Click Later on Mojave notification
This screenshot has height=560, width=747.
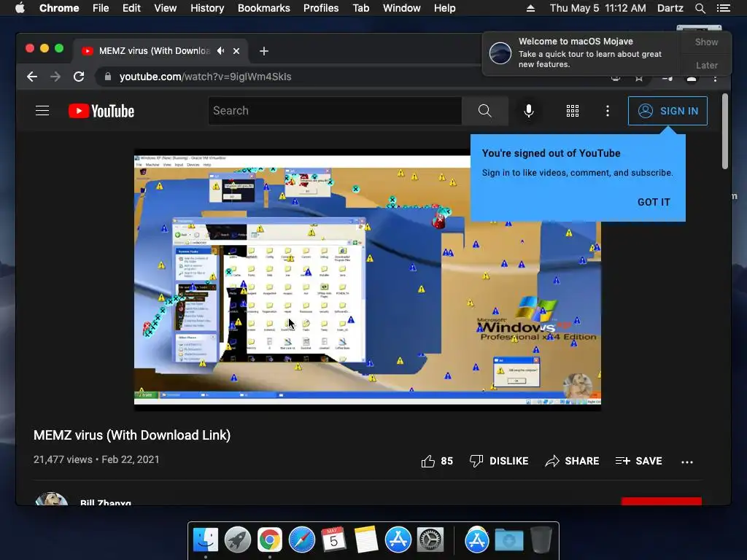point(706,65)
